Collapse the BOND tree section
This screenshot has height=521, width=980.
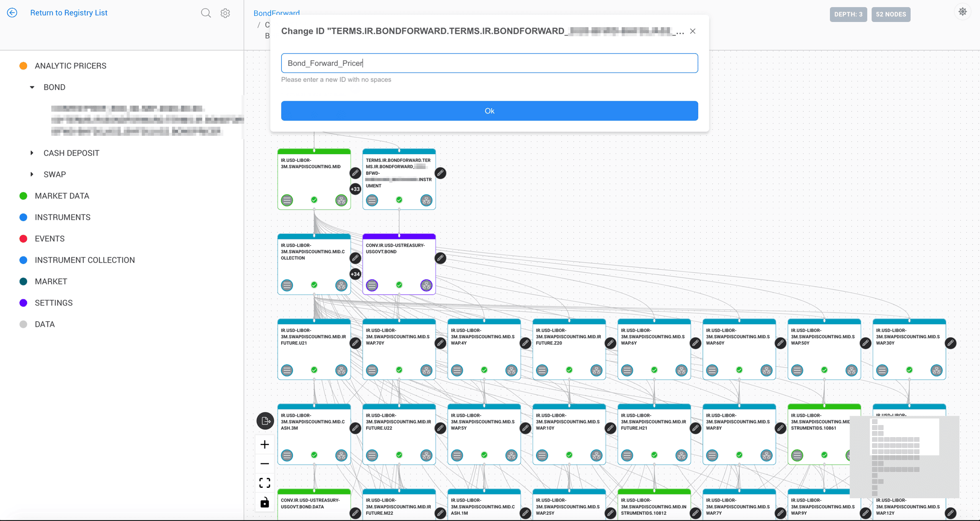[x=31, y=87]
